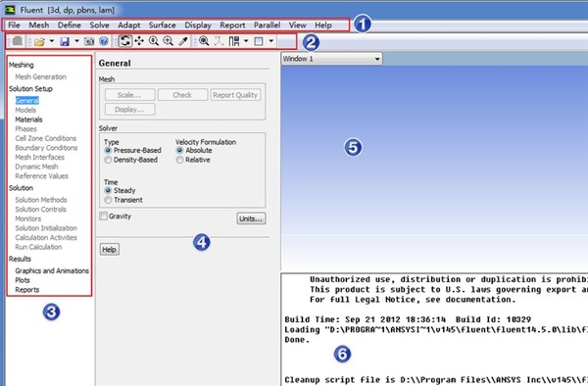
Task: Open the dropdown arrow beside layout icon
Action: (x=246, y=41)
